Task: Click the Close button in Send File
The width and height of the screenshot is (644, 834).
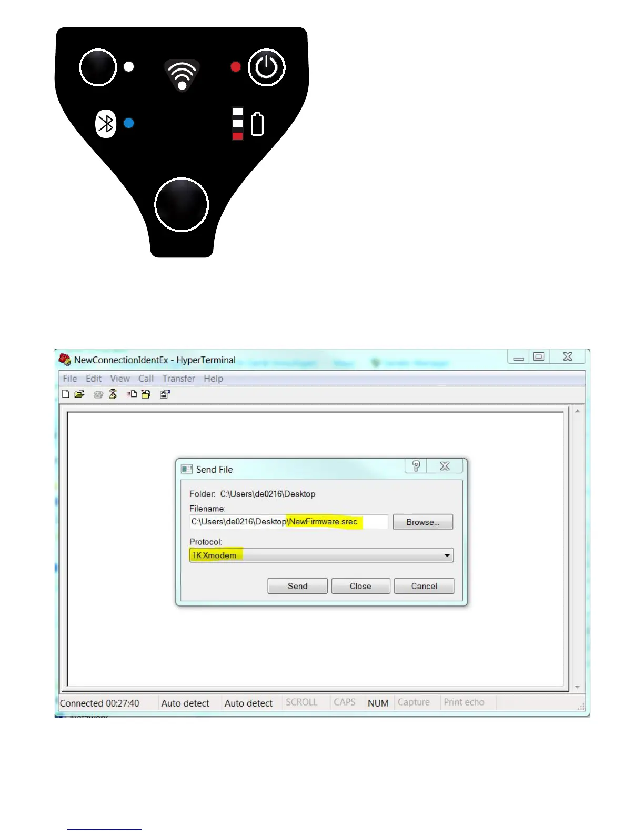Action: pyautogui.click(x=361, y=586)
